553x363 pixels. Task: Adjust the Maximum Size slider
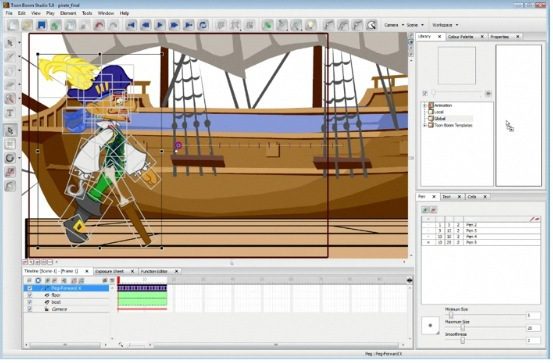coord(463,328)
